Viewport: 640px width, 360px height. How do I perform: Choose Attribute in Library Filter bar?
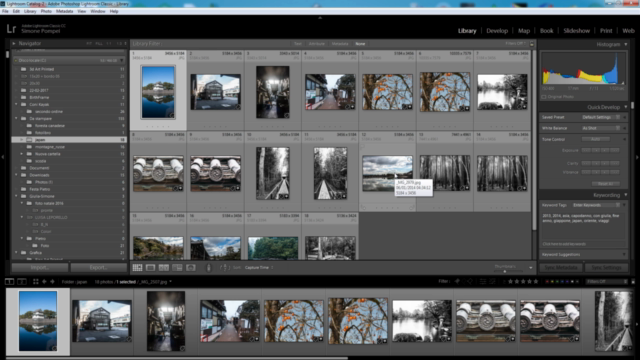(x=317, y=44)
